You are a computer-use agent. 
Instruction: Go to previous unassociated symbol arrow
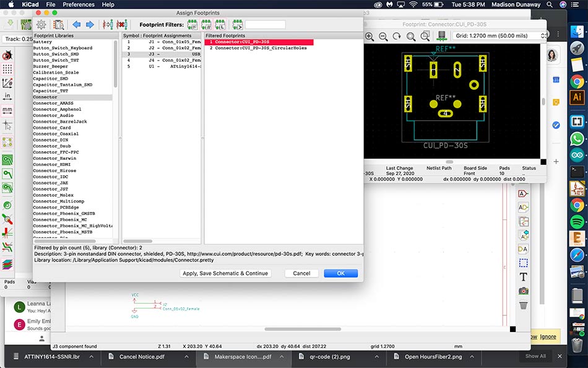click(x=77, y=25)
